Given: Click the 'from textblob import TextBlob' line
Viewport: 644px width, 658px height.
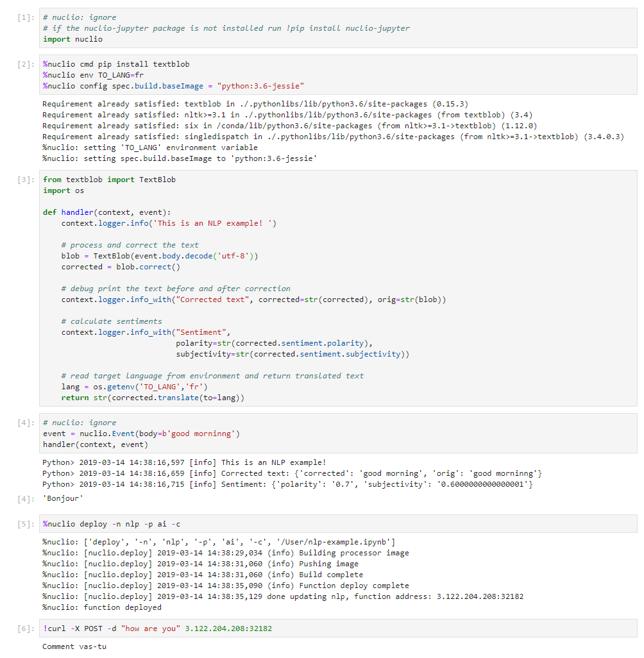Looking at the screenshot, I should pyautogui.click(x=109, y=180).
